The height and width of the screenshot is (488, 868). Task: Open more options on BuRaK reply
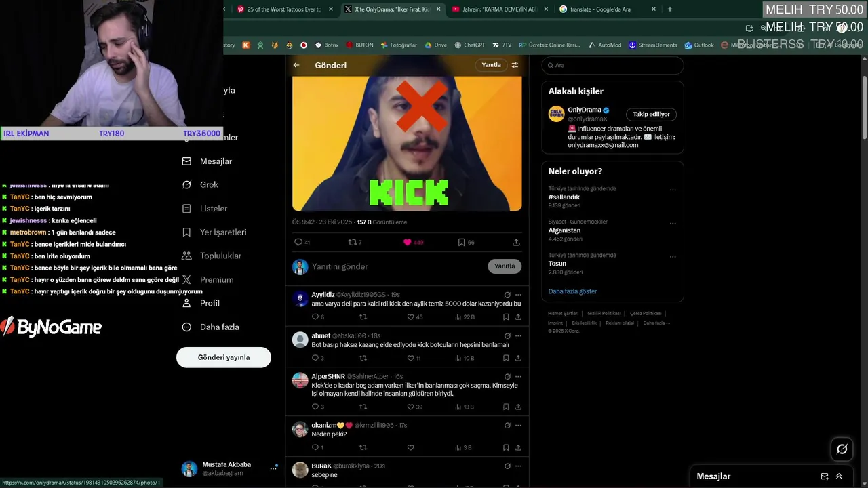pyautogui.click(x=518, y=466)
